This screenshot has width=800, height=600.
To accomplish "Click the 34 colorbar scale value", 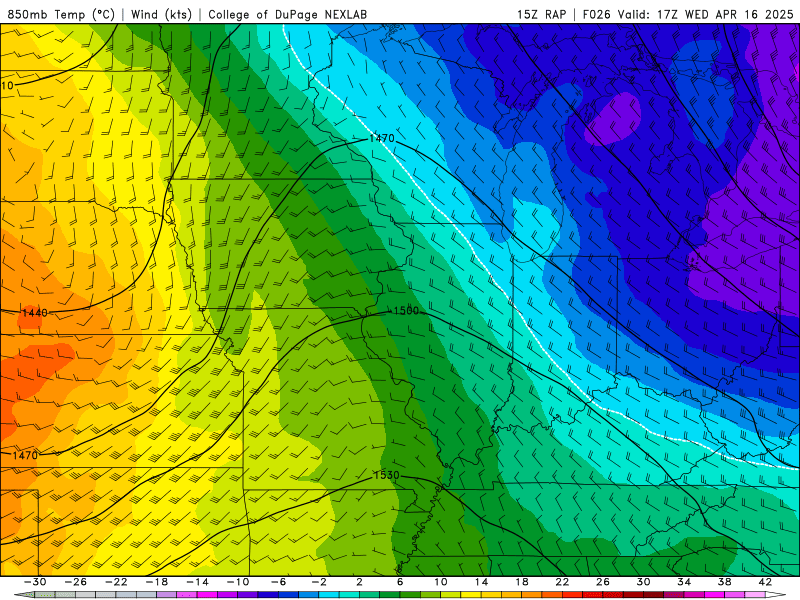I will pyautogui.click(x=684, y=582).
